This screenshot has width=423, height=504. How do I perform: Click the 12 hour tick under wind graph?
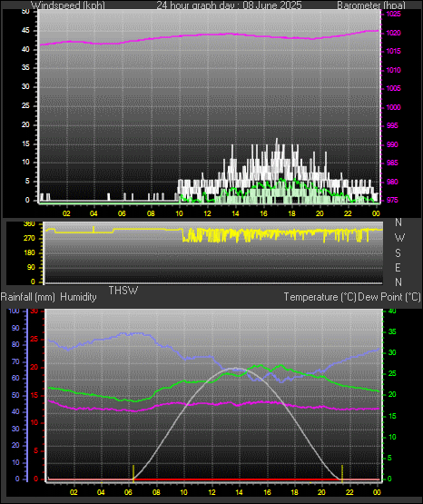click(x=208, y=213)
